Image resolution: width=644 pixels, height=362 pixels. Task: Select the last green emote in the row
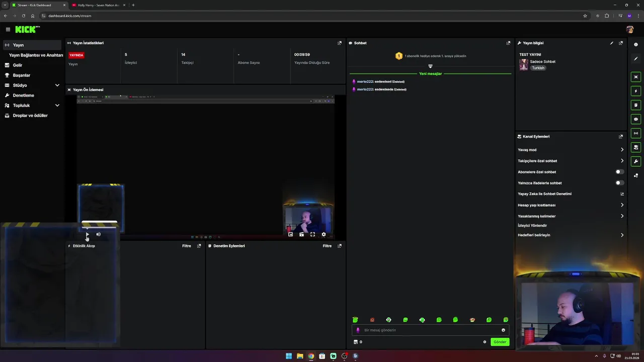tap(506, 320)
